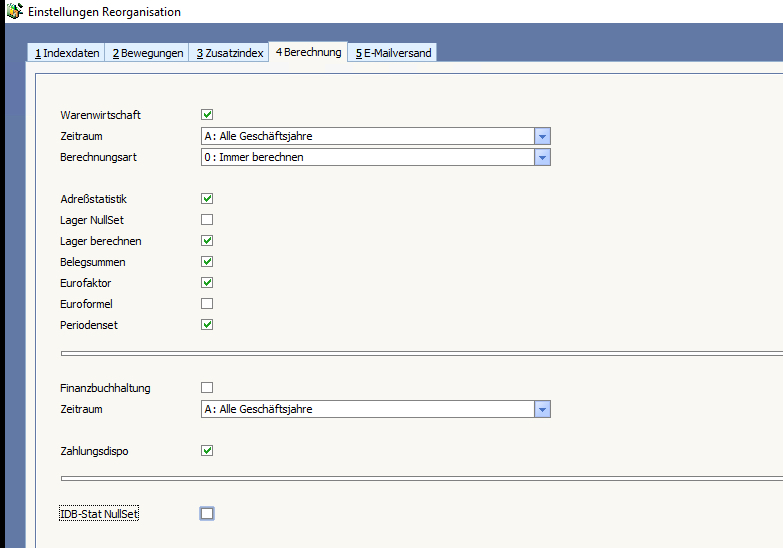The width and height of the screenshot is (783, 548).
Task: Uncheck the Warenwirtschaft checkbox
Action: tap(207, 115)
